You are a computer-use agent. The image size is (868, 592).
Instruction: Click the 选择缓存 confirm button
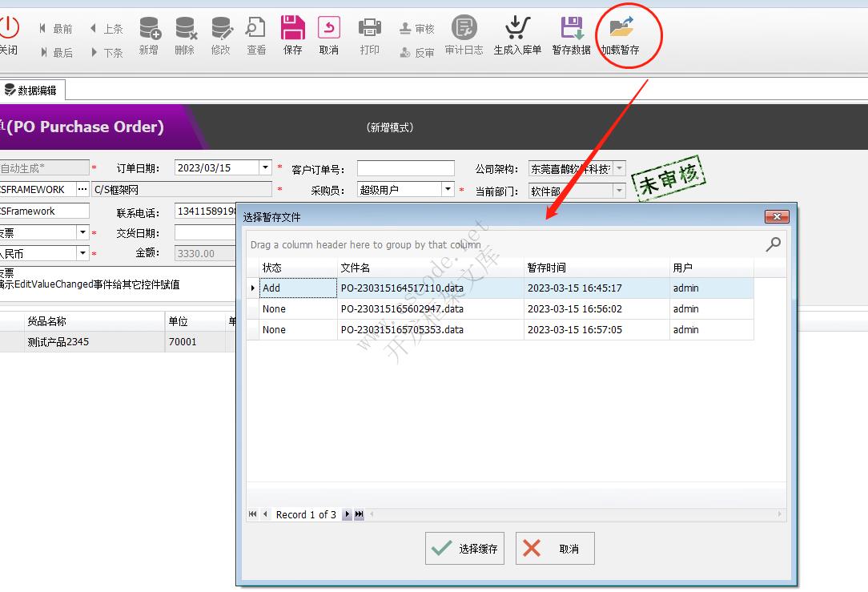(464, 549)
